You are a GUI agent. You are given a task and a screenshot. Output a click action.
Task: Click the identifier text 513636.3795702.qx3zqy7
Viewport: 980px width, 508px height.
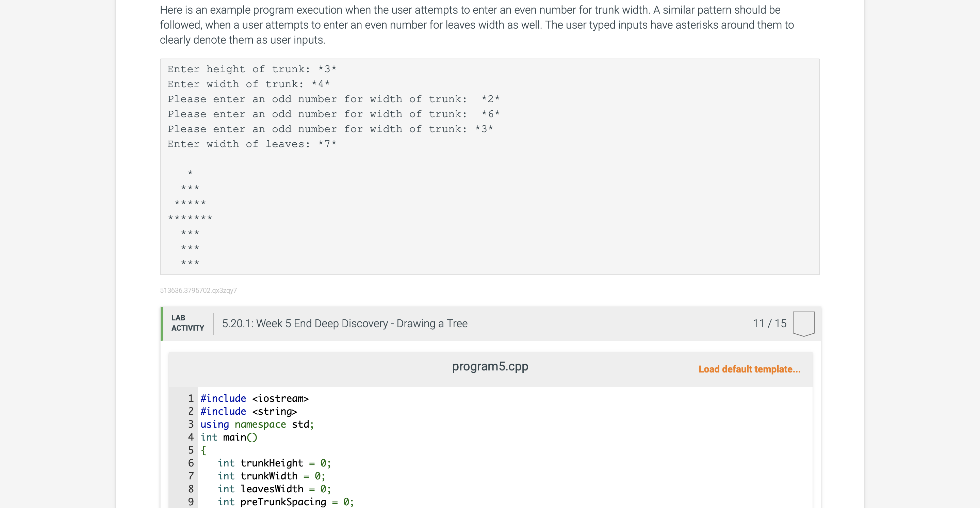click(198, 290)
